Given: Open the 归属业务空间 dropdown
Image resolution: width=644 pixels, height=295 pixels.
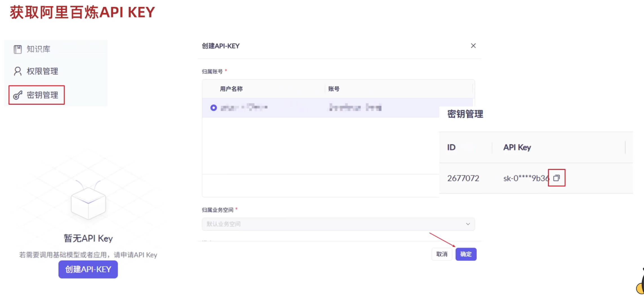Looking at the screenshot, I should (x=338, y=224).
